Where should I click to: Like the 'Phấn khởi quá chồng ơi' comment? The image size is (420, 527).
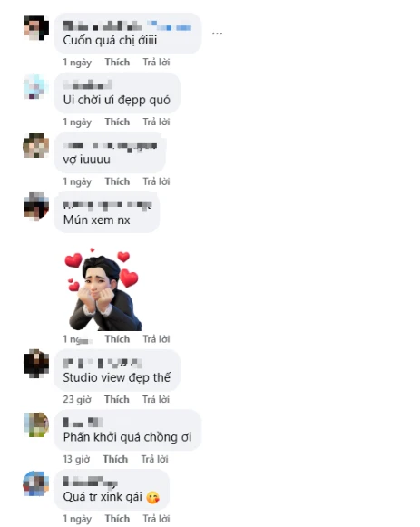115,459
